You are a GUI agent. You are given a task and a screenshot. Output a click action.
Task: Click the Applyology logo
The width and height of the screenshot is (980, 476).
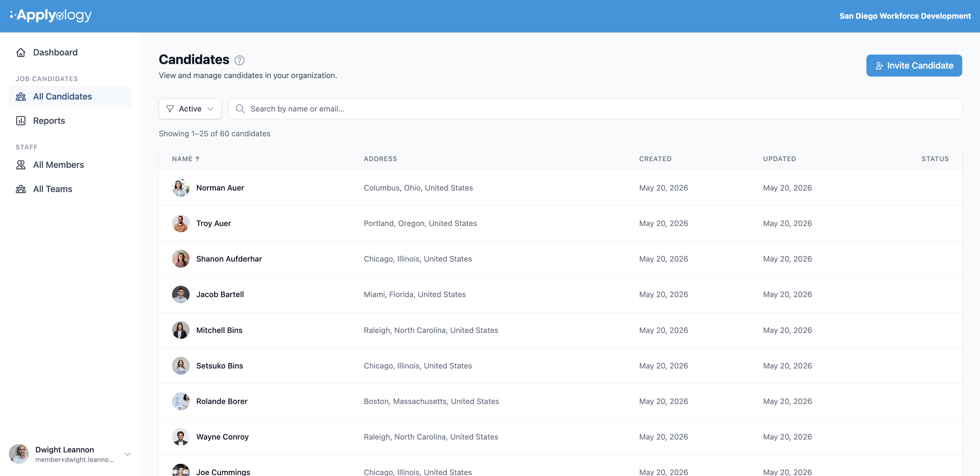[51, 15]
